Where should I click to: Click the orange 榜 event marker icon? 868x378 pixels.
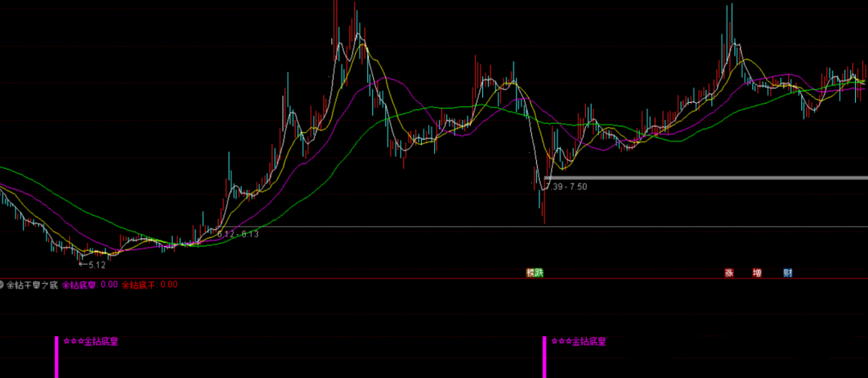[x=530, y=273]
